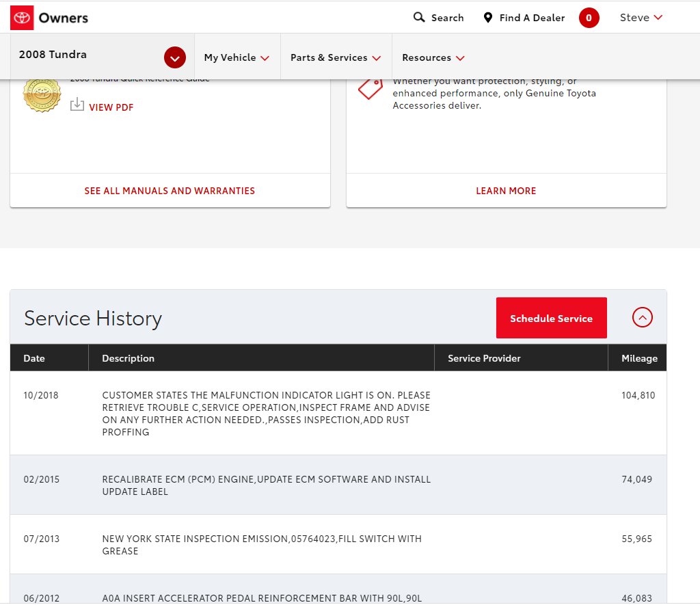
Task: Select the 10/2018 date cell
Action: (41, 395)
